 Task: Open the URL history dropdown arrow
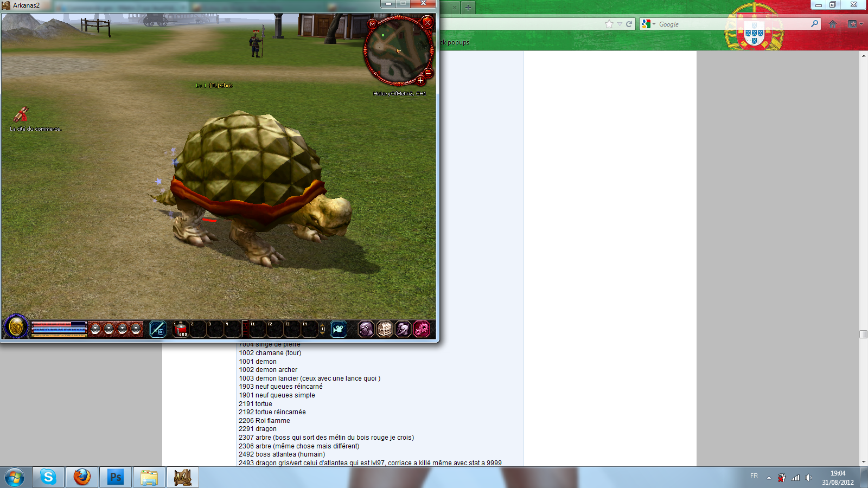click(620, 24)
